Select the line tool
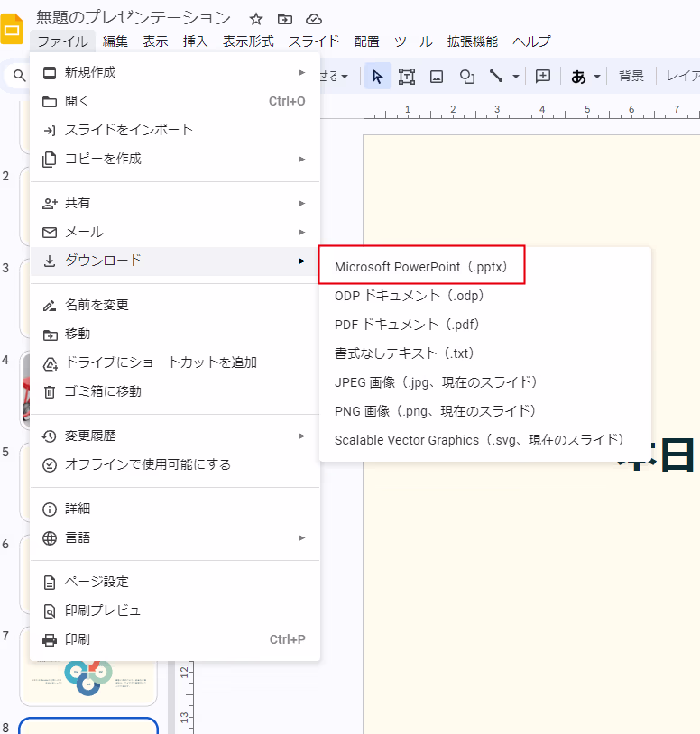Image resolution: width=700 pixels, height=734 pixels. [496, 76]
